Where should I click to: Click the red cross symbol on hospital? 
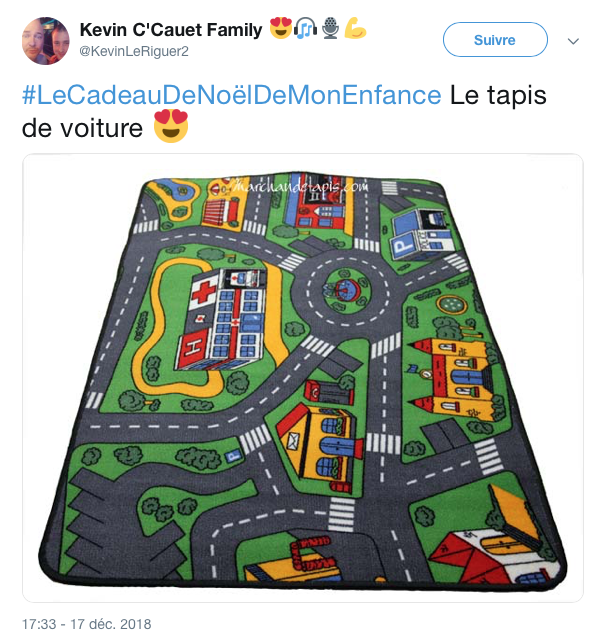204,292
